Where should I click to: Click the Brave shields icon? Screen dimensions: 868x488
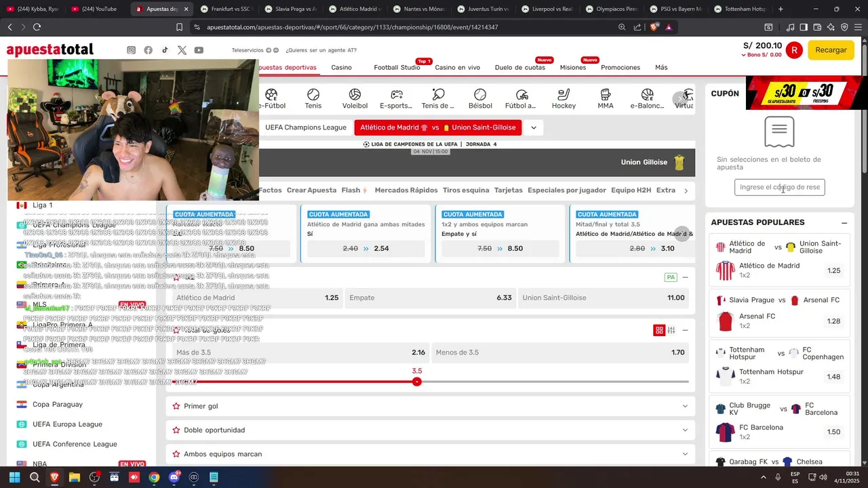click(654, 27)
